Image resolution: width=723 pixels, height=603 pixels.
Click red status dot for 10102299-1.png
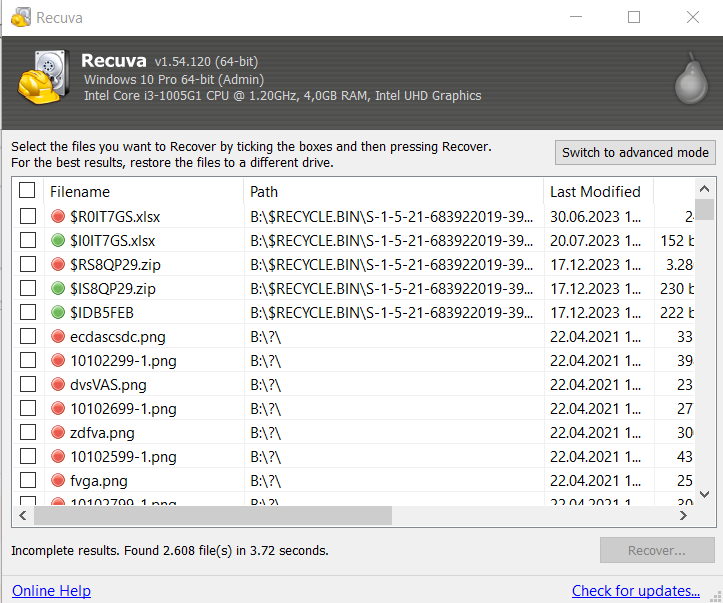click(58, 360)
